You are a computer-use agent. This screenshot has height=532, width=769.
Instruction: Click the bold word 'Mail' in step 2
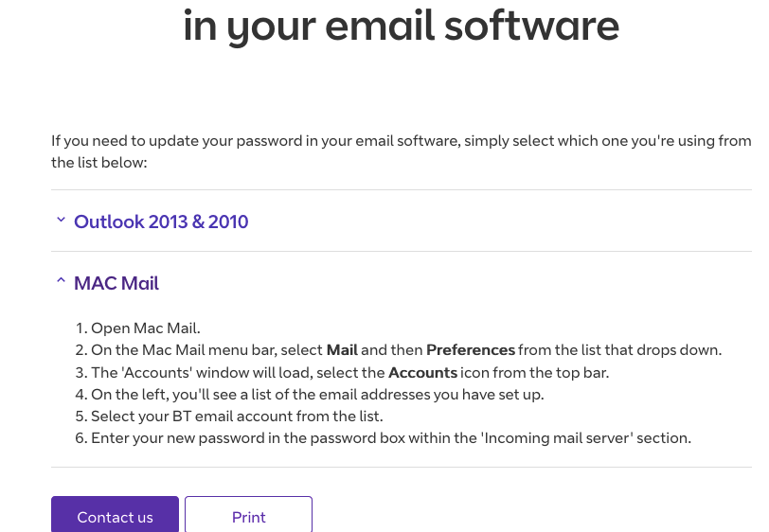pos(342,350)
